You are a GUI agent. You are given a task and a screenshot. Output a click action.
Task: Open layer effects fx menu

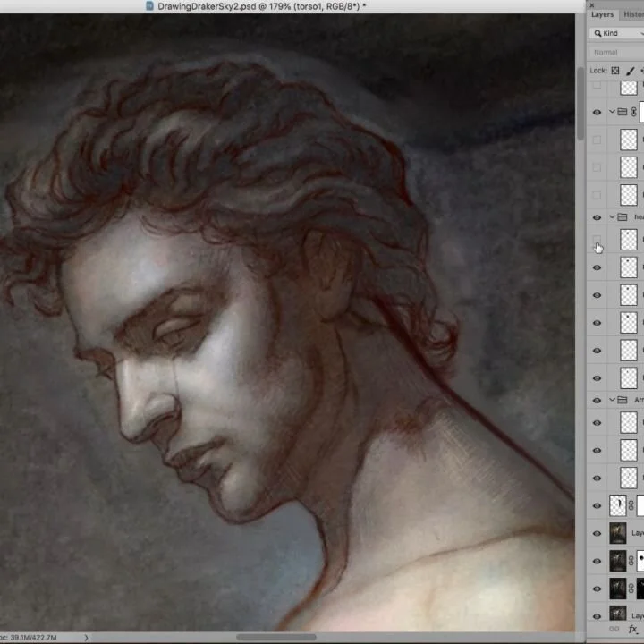tap(633, 630)
